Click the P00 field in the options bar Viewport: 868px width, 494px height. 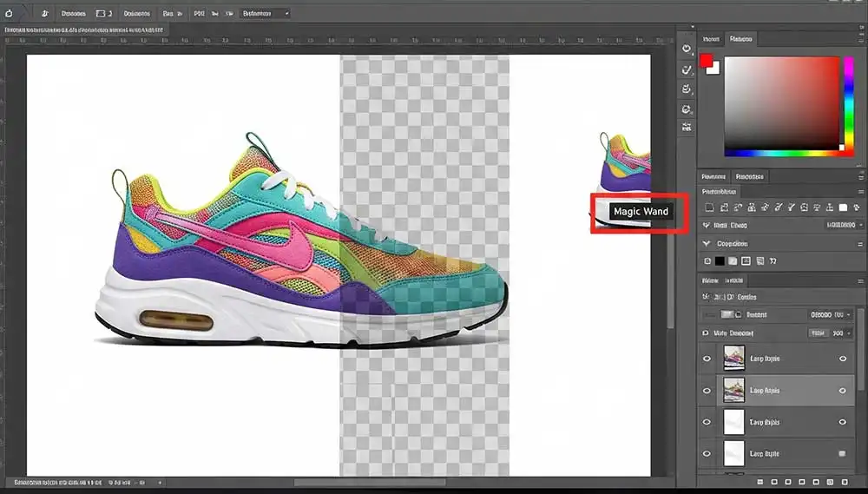coord(199,13)
